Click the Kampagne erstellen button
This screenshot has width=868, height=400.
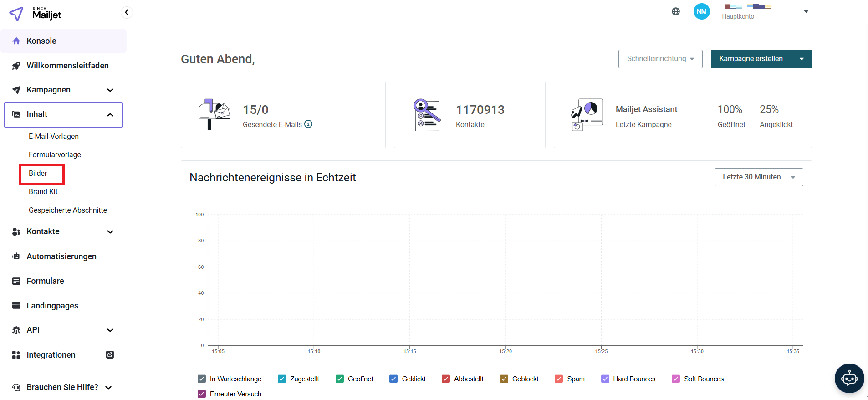point(751,59)
